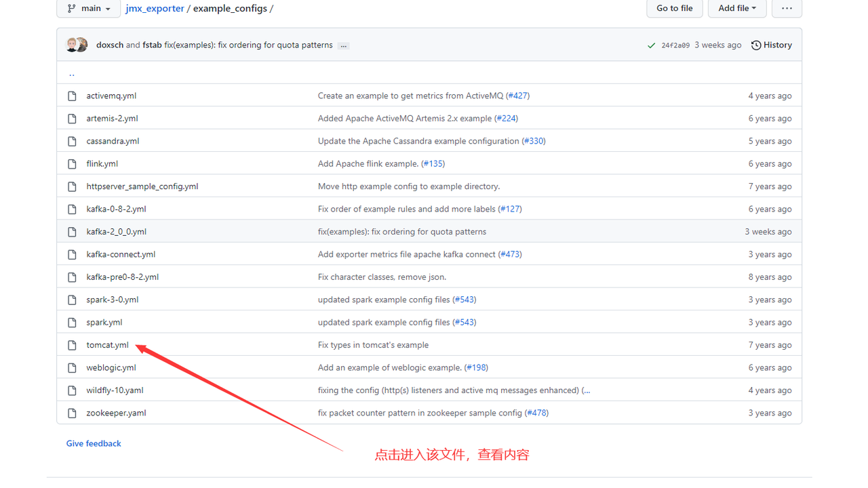Screen dimensions: 868x488
Task: Expand commit message ellipsis button
Action: click(344, 45)
